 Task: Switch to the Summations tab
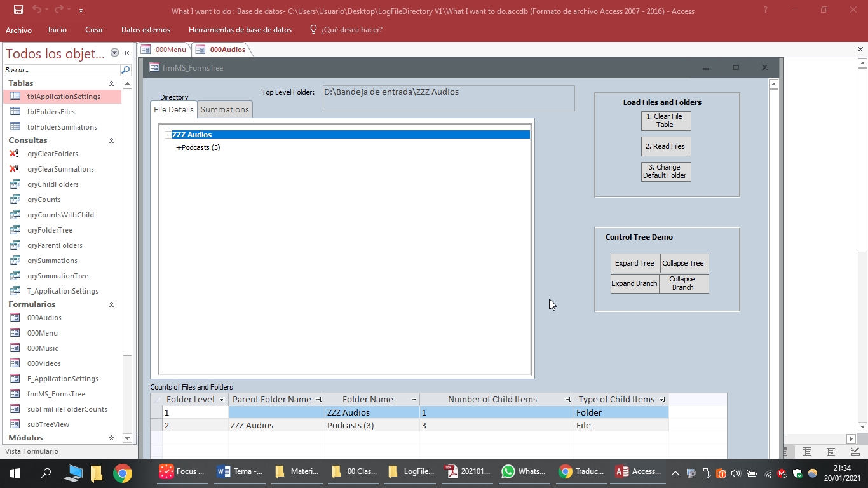coord(225,109)
